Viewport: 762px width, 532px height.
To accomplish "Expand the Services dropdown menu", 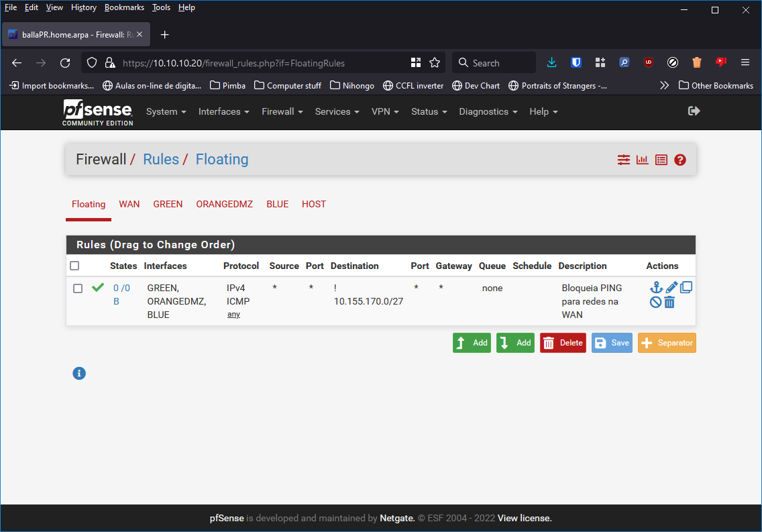I will coord(337,112).
